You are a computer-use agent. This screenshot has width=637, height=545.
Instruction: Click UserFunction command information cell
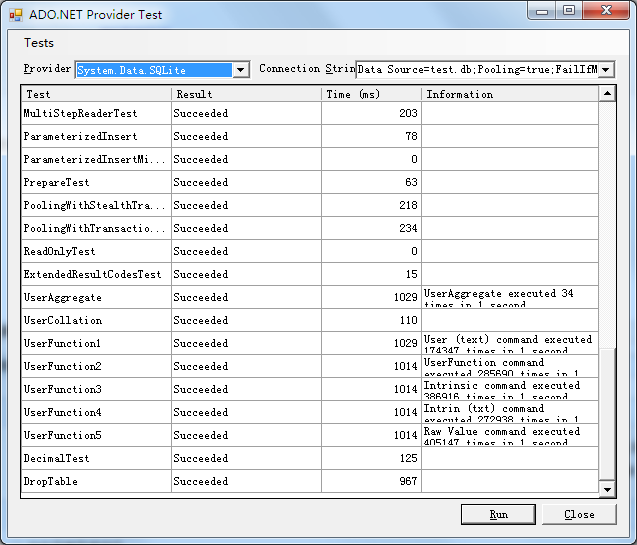[510, 366]
